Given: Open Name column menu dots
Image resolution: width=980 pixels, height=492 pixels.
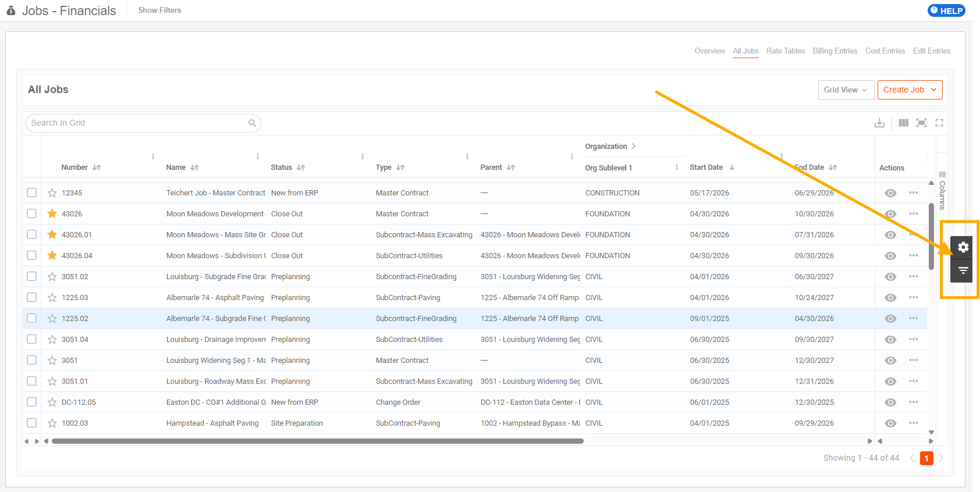Looking at the screenshot, I should tap(258, 156).
